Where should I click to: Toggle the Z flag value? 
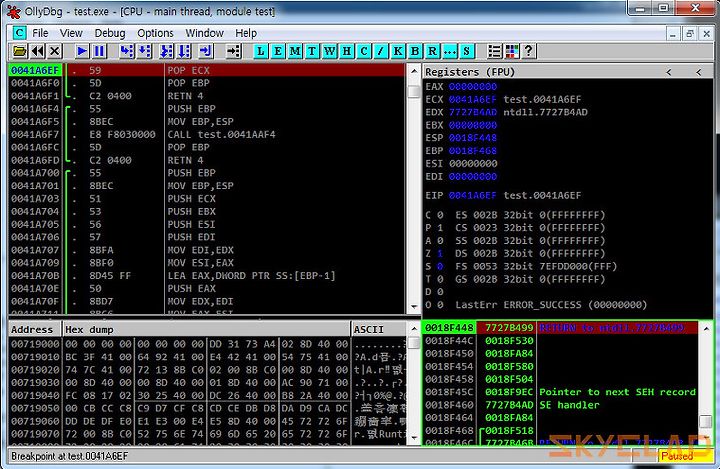tap(440, 253)
